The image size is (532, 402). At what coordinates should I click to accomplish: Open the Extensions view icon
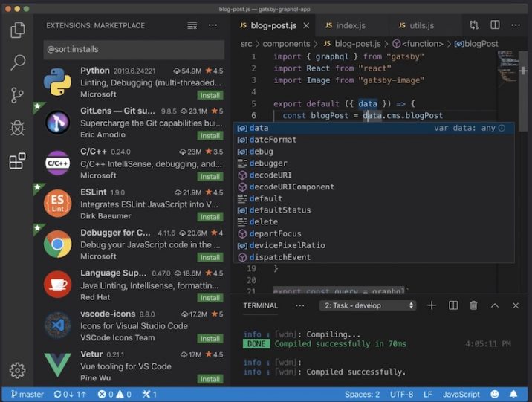pyautogui.click(x=17, y=161)
